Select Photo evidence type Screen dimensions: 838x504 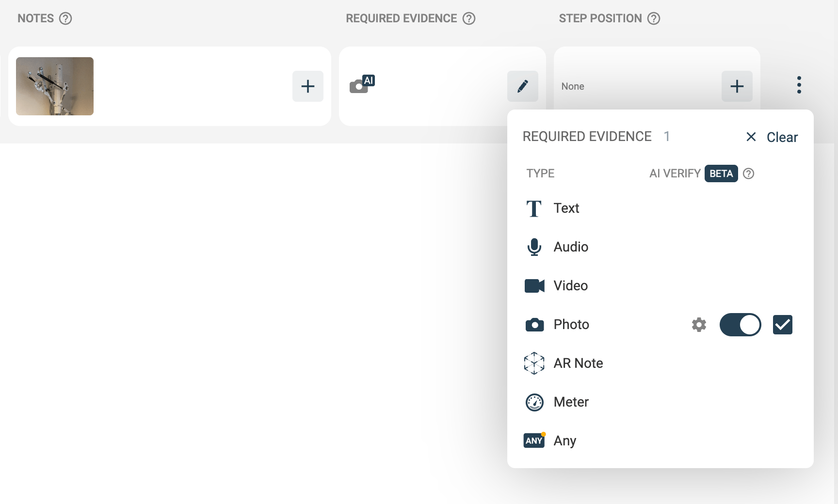pos(571,324)
